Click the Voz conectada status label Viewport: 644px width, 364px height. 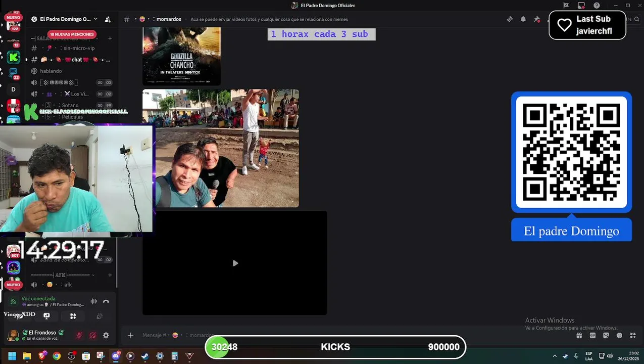click(x=38, y=299)
